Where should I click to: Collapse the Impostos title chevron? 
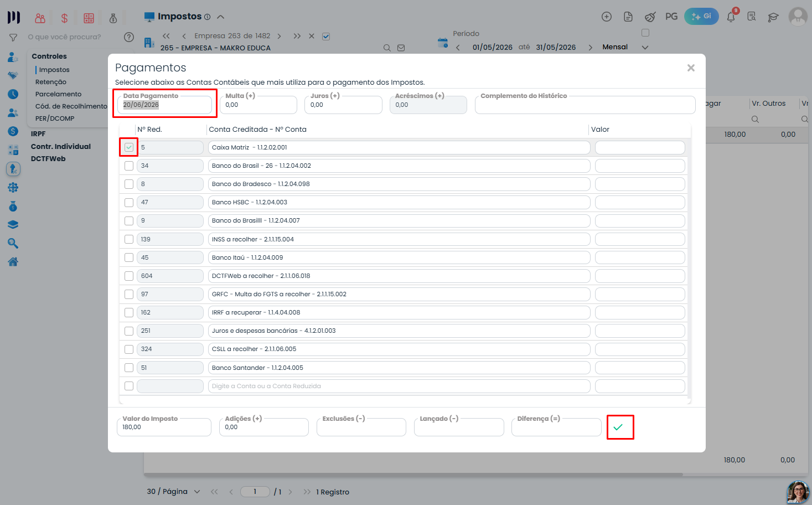pos(221,17)
